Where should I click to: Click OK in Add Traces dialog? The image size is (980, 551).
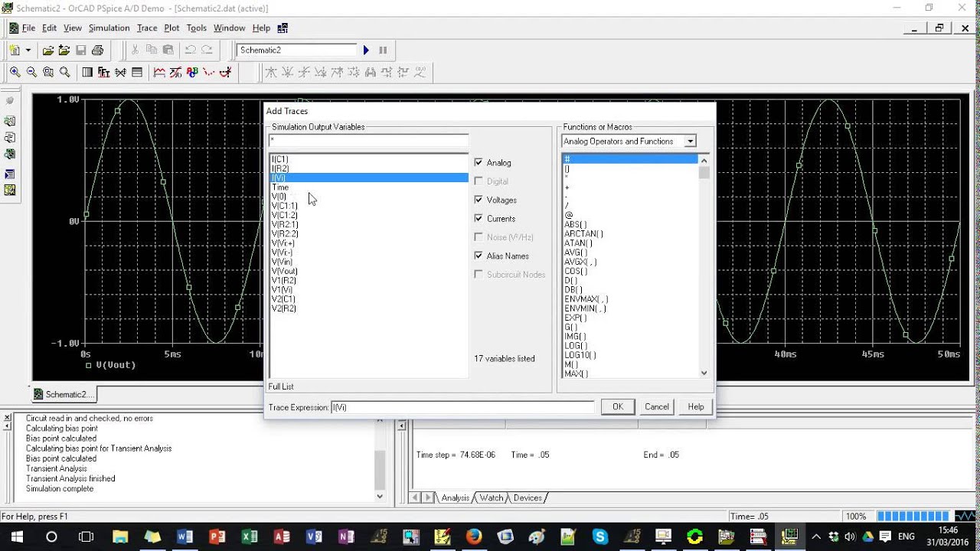618,406
